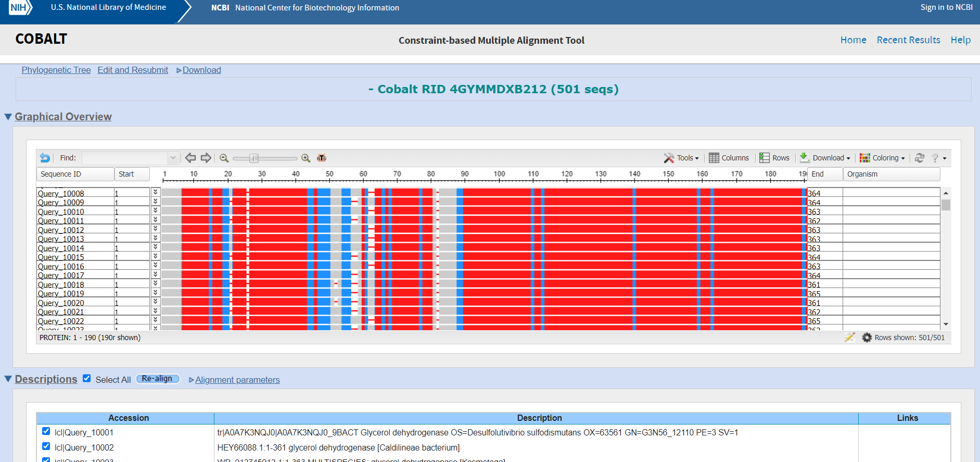Go to previous match with left arrow
Image resolution: width=980 pixels, height=462 pixels.
190,158
